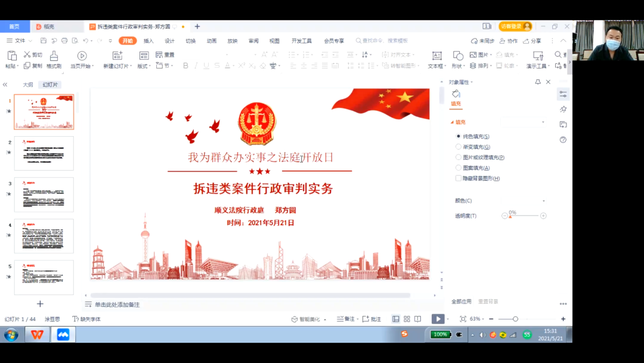Image resolution: width=644 pixels, height=363 pixels.
Task: Select Picture or Texture Fill (图片或纹理填充)
Action: (x=459, y=157)
